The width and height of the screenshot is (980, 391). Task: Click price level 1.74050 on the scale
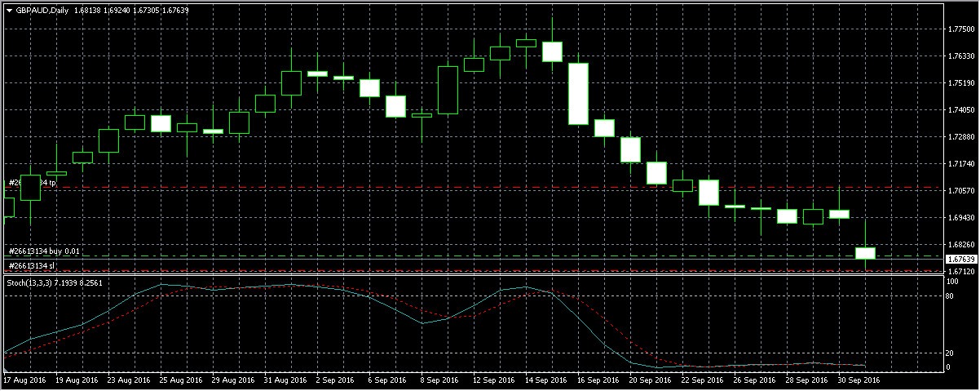[960, 110]
